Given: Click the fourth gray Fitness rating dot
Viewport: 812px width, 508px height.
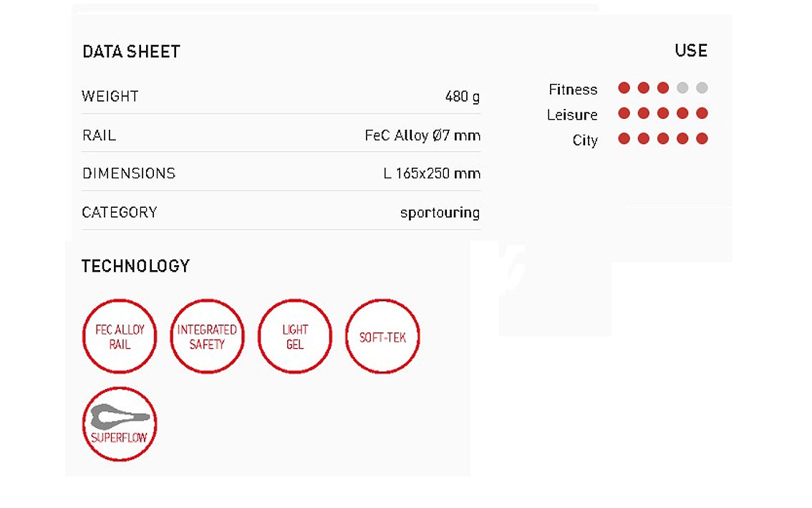Looking at the screenshot, I should coord(682,88).
